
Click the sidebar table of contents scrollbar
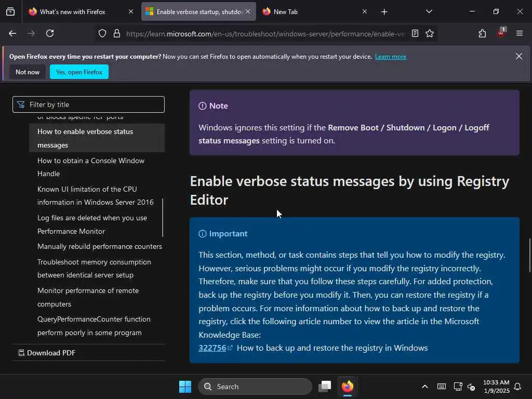[163, 218]
